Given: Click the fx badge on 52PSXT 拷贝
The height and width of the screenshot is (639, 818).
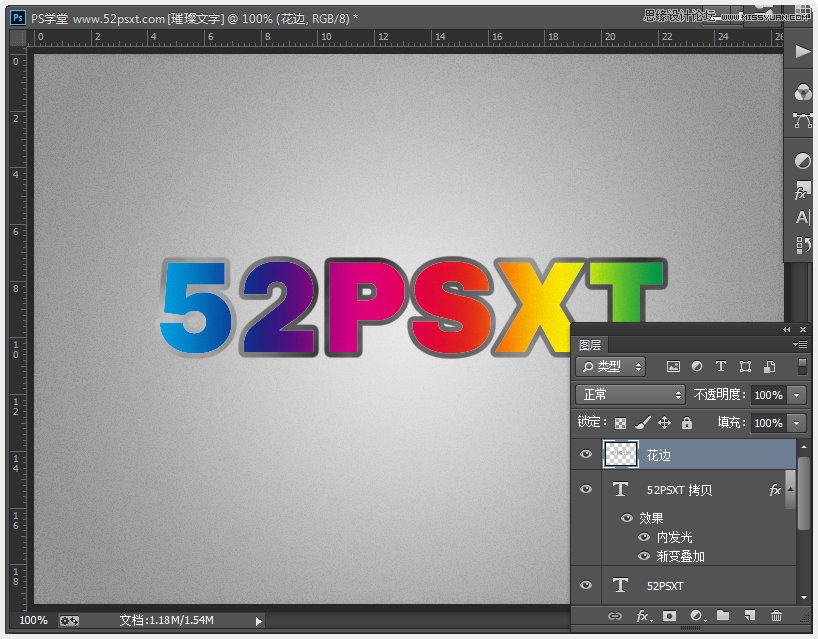Looking at the screenshot, I should tap(775, 489).
